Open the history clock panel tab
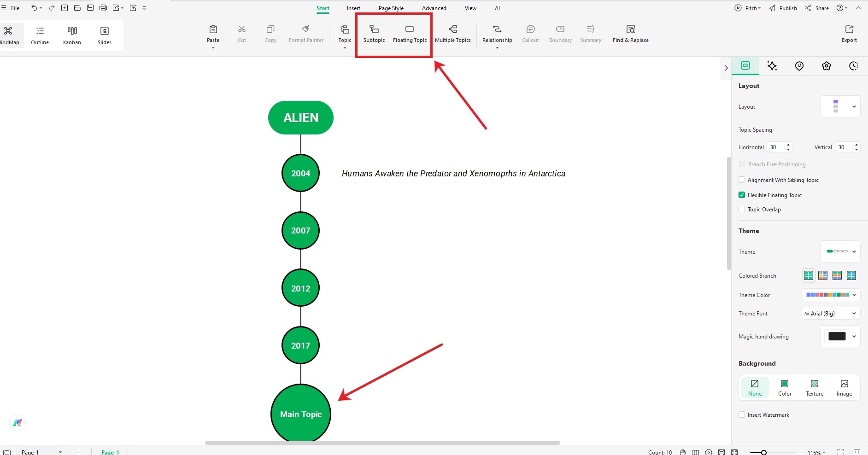The image size is (868, 455). coord(854,66)
